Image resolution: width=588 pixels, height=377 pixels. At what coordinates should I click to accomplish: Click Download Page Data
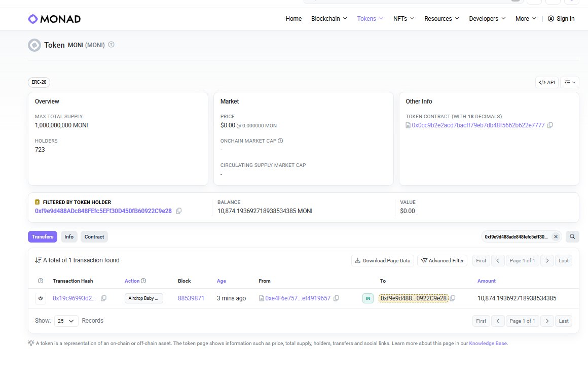coord(383,261)
